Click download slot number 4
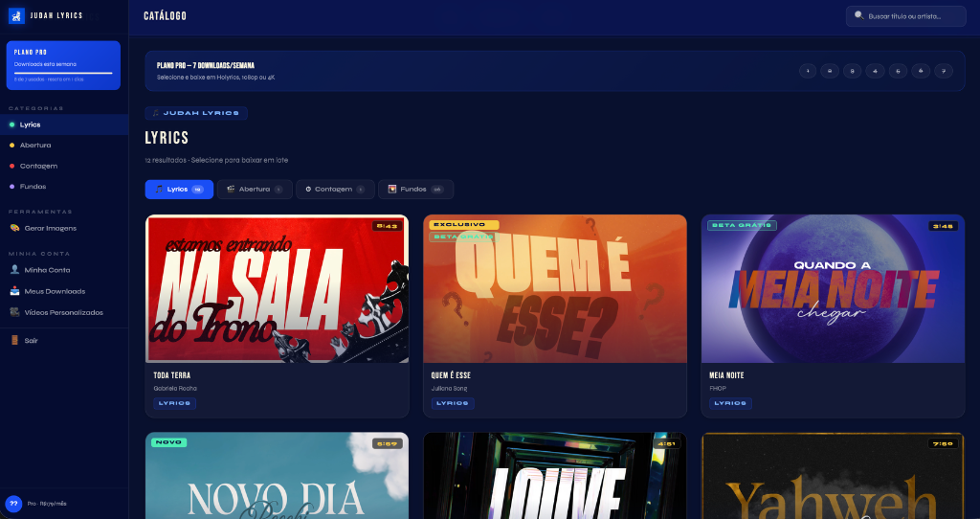 pyautogui.click(x=875, y=71)
